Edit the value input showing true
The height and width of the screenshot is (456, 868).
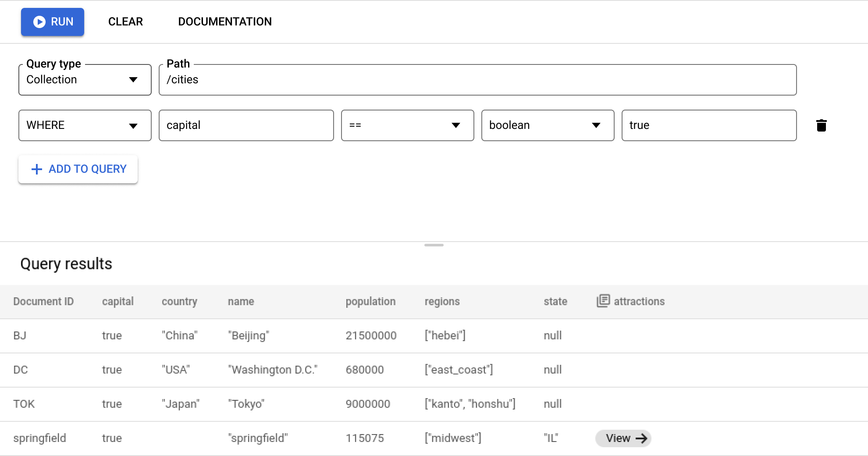coord(709,125)
